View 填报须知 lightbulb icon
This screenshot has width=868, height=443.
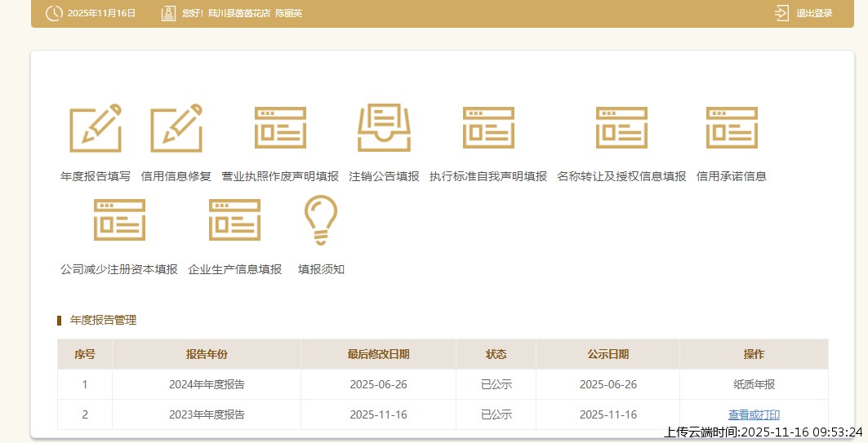click(x=321, y=220)
